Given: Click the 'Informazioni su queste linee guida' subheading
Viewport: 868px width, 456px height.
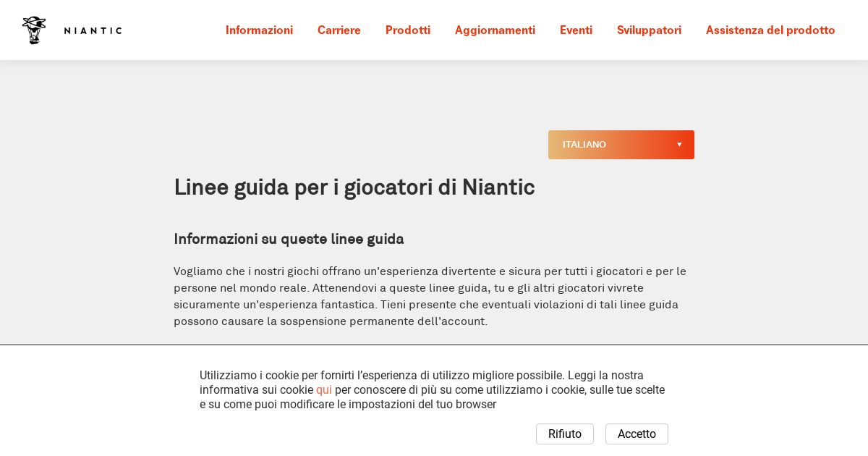Looking at the screenshot, I should tap(289, 240).
